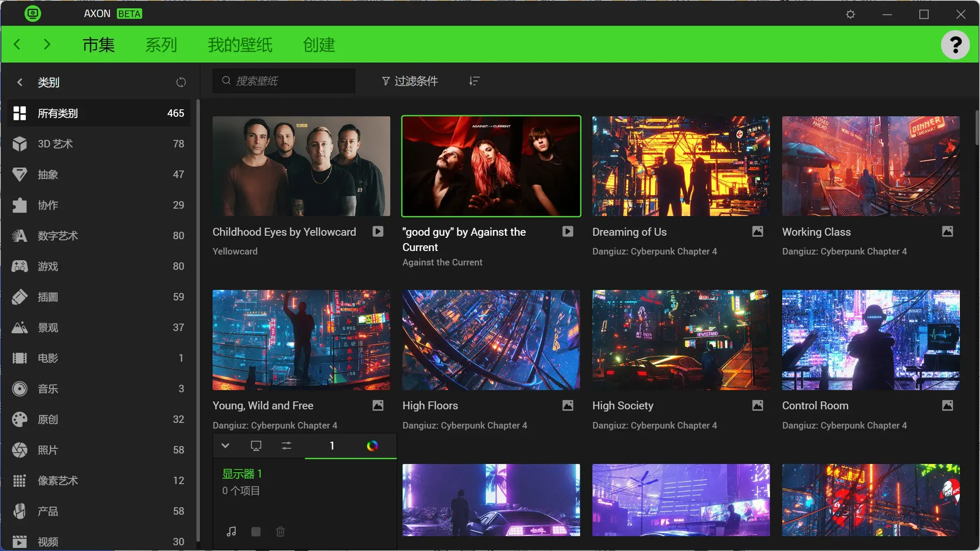Viewport: 980px width, 551px height.
Task: Collapse the 类别 sidebar with the back chevron
Action: click(20, 82)
